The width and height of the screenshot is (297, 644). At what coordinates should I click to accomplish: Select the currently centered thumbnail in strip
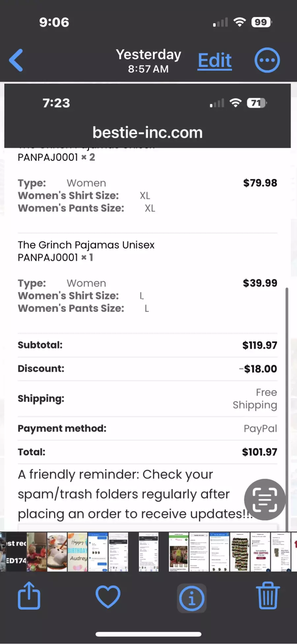[x=148, y=552]
